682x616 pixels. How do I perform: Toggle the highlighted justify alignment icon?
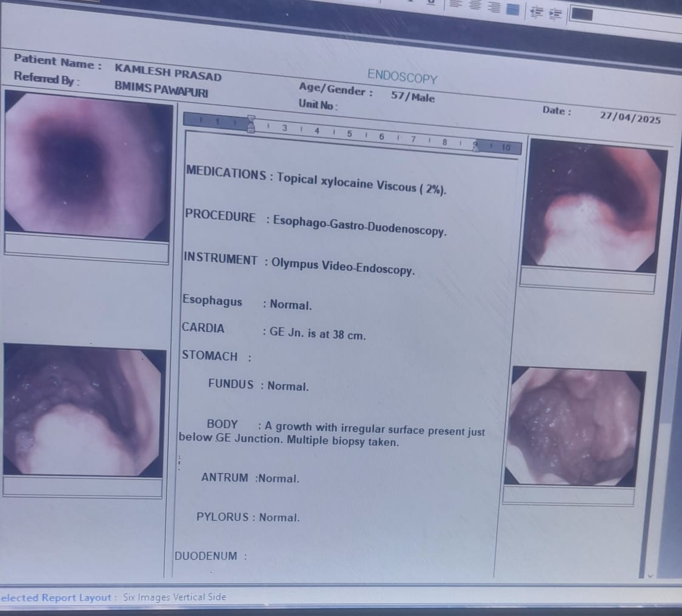point(512,8)
